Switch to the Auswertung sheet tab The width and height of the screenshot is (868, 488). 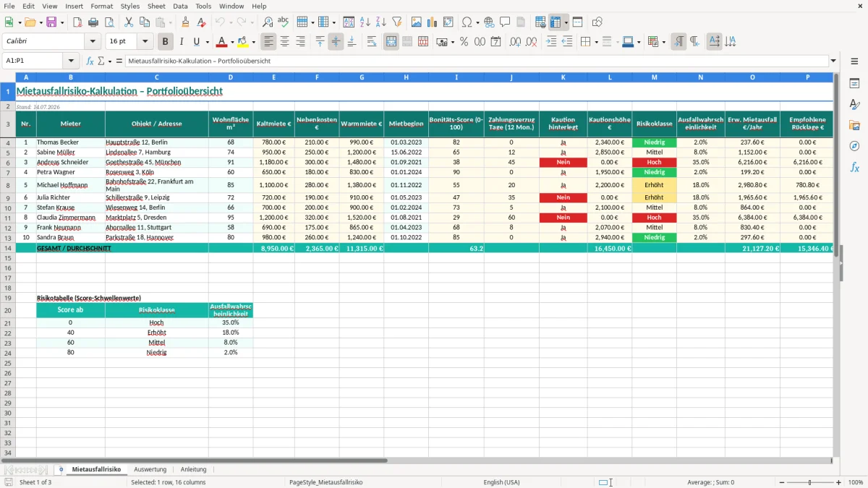point(150,469)
